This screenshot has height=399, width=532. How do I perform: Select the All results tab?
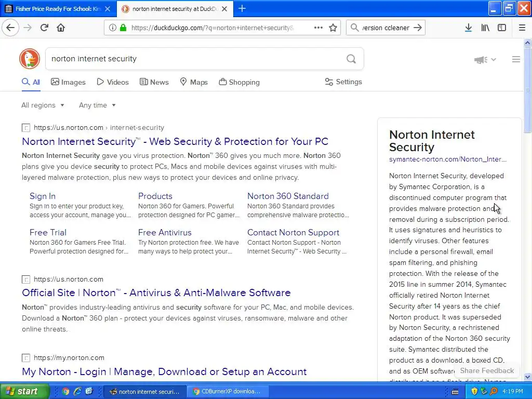coord(31,82)
